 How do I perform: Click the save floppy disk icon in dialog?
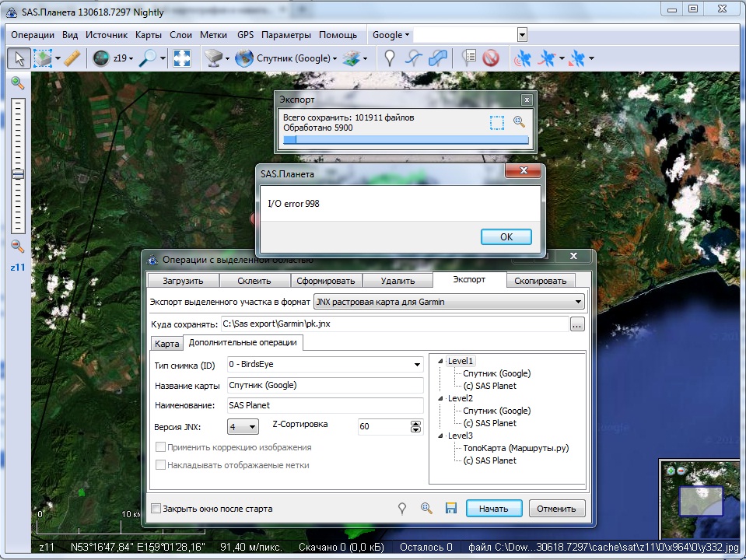point(450,508)
